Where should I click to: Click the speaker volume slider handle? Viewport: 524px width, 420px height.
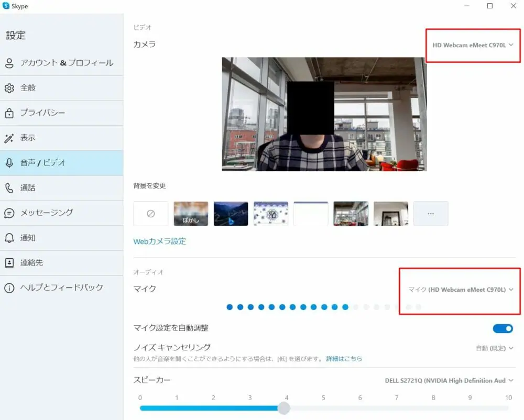[x=283, y=408]
